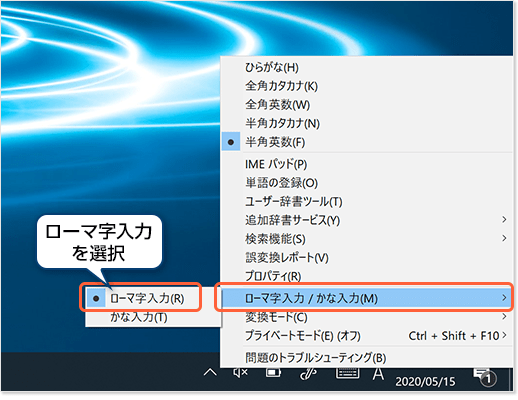
Task: Choose 半角英数(F) input mode
Action: [x=367, y=142]
